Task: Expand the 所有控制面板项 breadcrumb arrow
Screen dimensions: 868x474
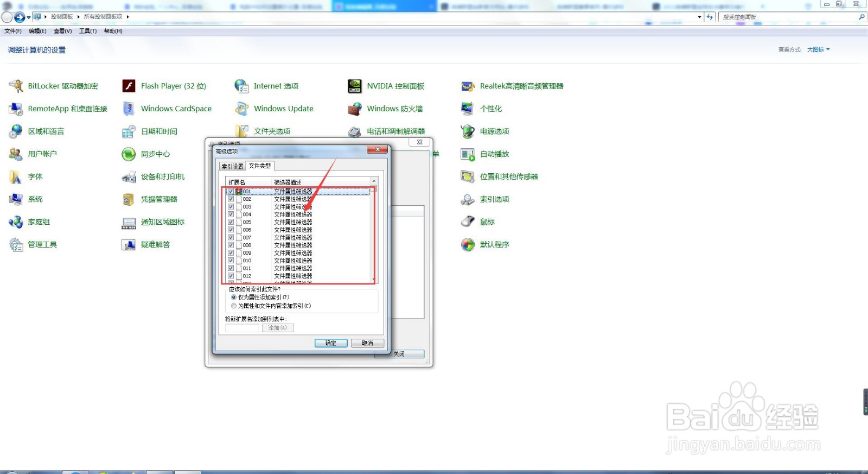Action: pos(127,17)
